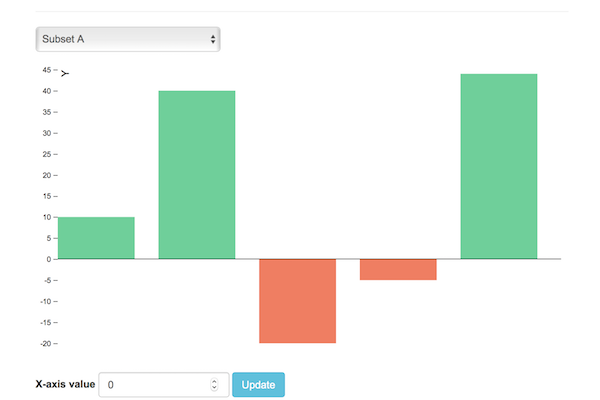Image resolution: width=600 pixels, height=400 pixels.
Task: Select the tallest green bar on the right
Action: [x=499, y=167]
